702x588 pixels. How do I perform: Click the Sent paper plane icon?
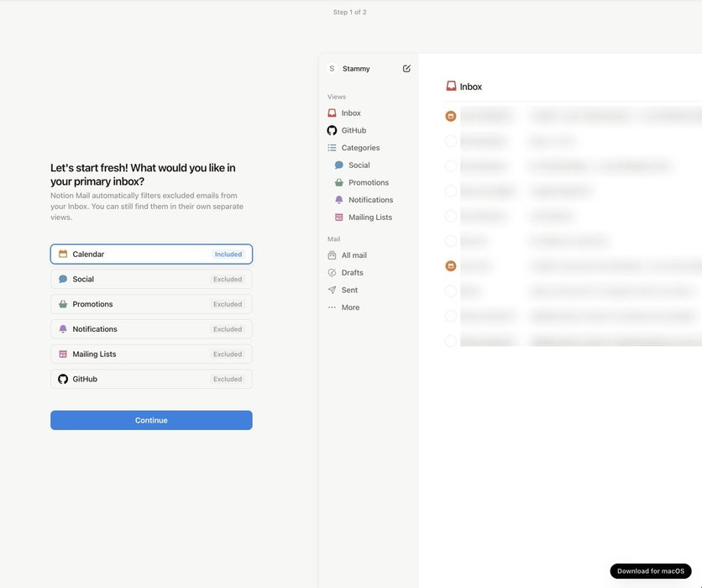tap(332, 290)
